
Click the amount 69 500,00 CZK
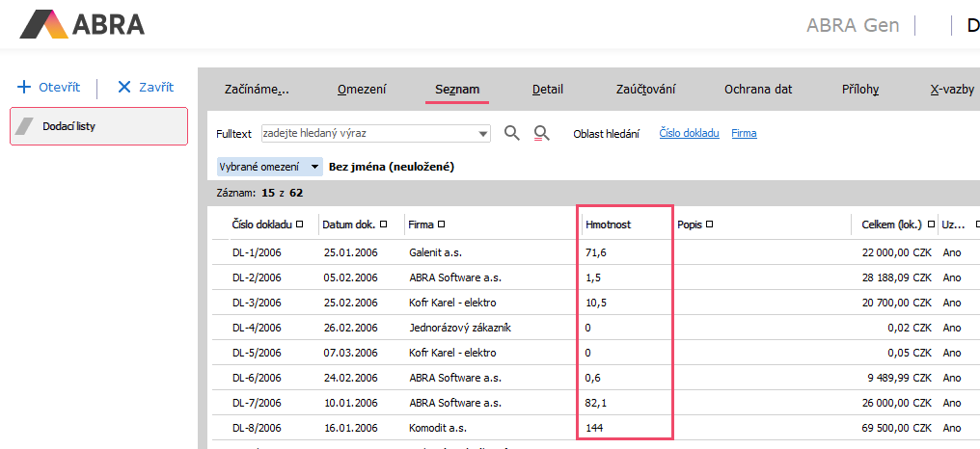(x=896, y=429)
